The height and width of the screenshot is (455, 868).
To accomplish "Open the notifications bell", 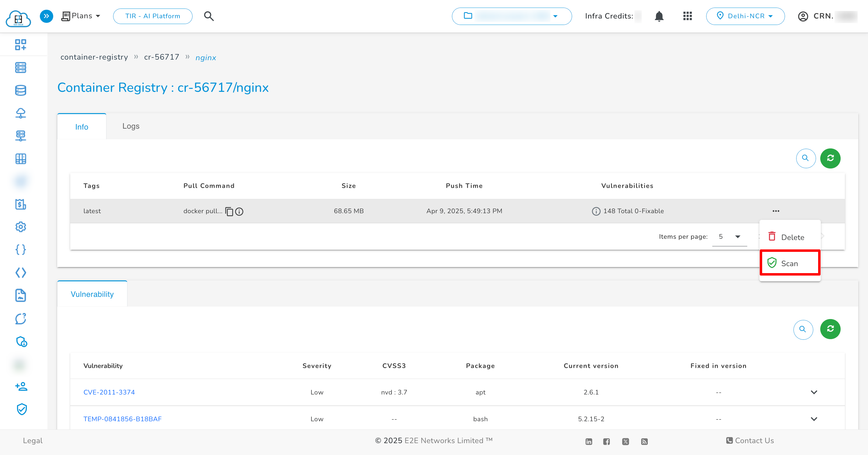I will coord(659,16).
